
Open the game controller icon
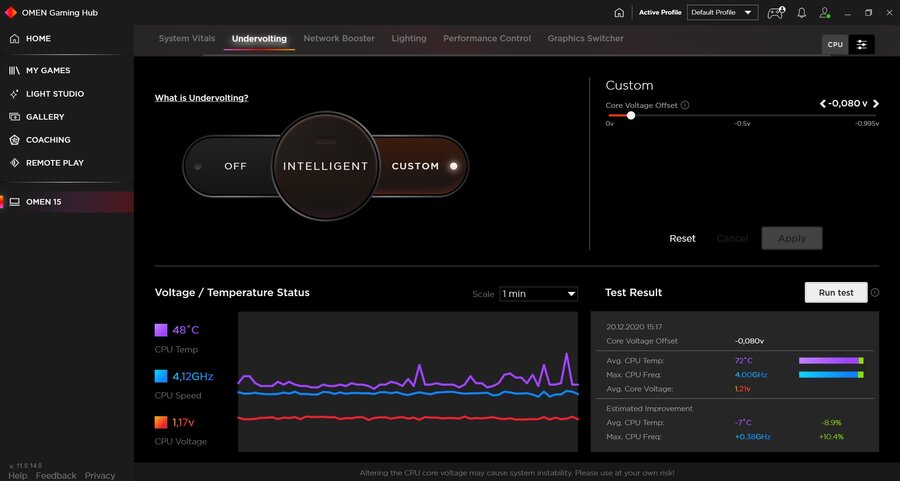(x=775, y=13)
